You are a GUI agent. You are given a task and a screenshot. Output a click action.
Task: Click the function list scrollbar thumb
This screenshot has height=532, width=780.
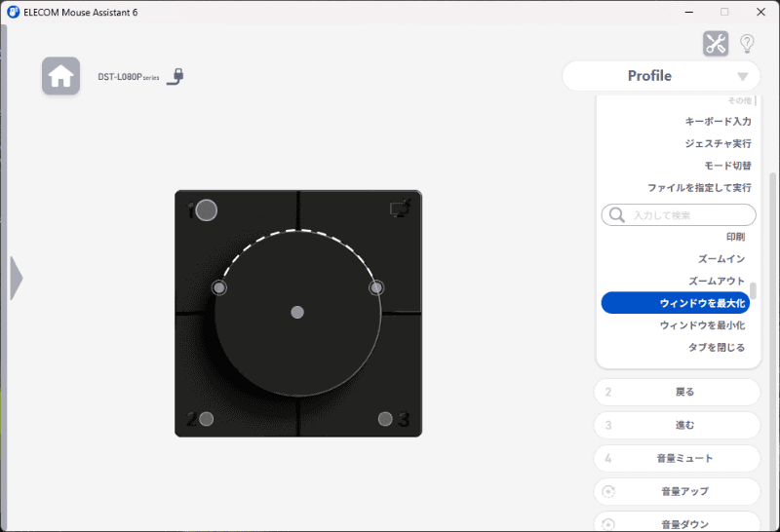tap(753, 291)
